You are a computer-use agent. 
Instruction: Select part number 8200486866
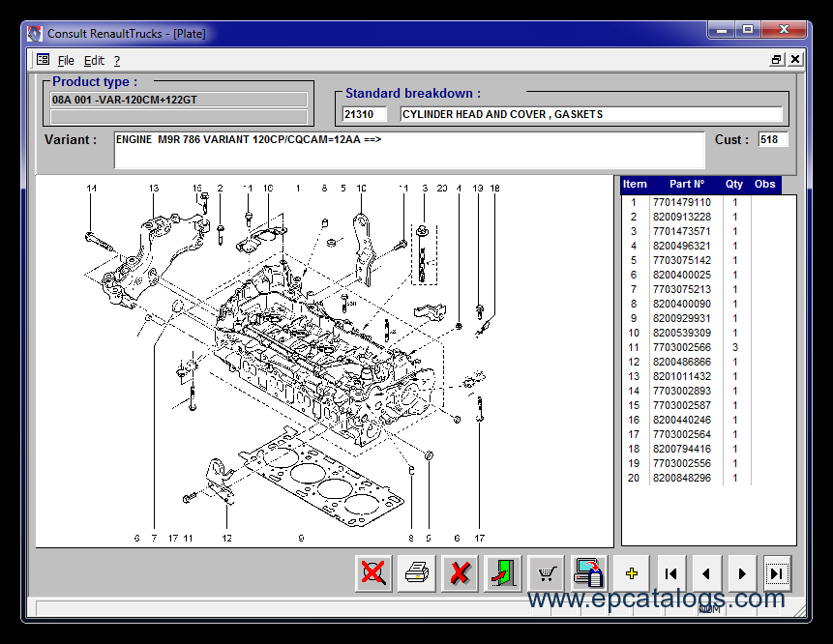pos(682,362)
